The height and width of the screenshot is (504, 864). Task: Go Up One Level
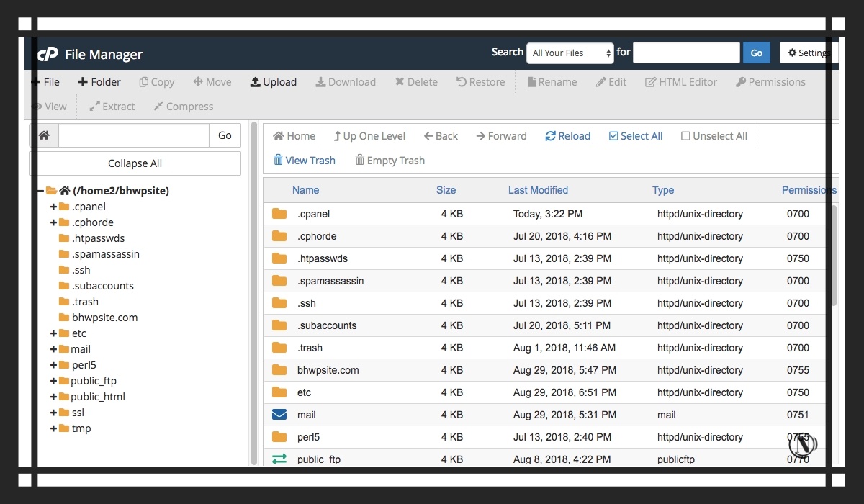click(x=369, y=136)
